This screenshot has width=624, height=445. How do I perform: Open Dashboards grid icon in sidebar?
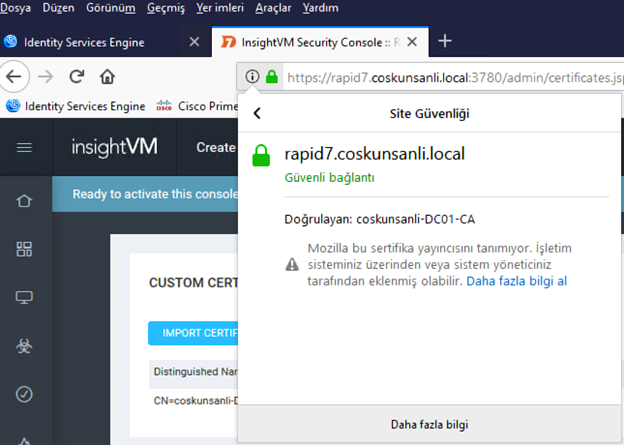coord(24,249)
